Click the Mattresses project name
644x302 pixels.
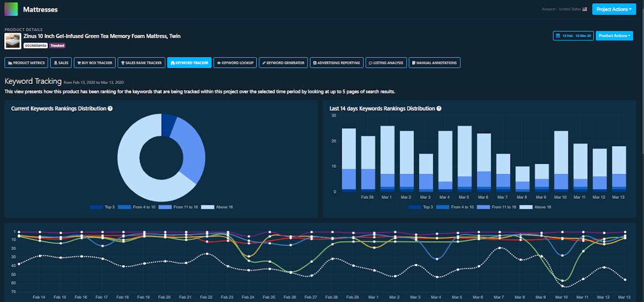pos(40,10)
